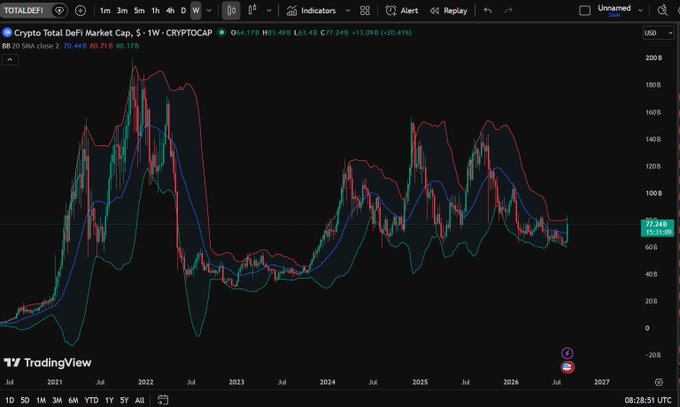Open the secondary bar style icon

pyautogui.click(x=252, y=10)
